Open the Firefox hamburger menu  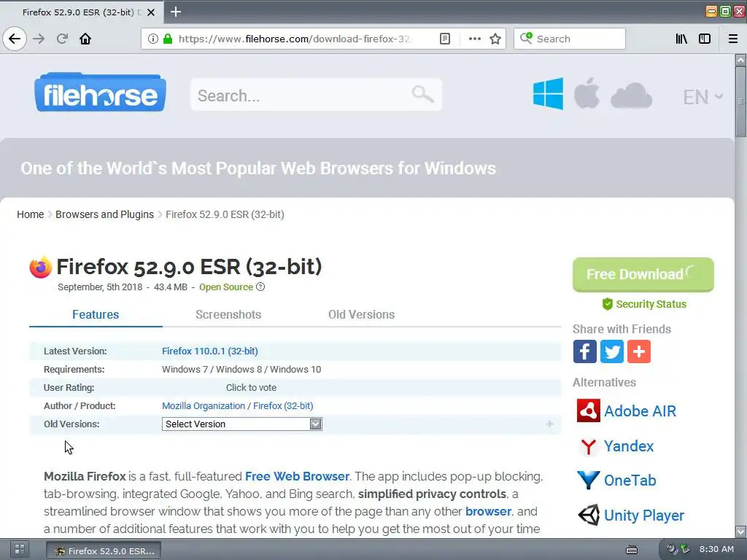coord(733,39)
